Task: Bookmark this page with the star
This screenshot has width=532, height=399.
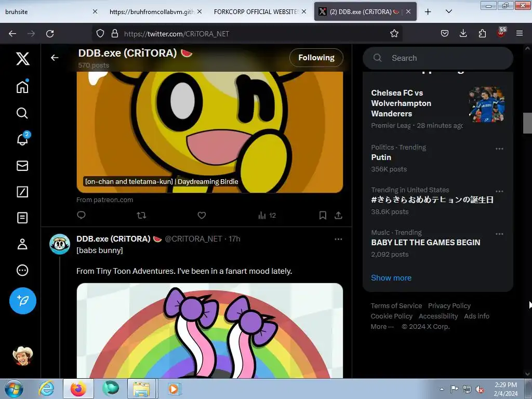Action: point(394,33)
